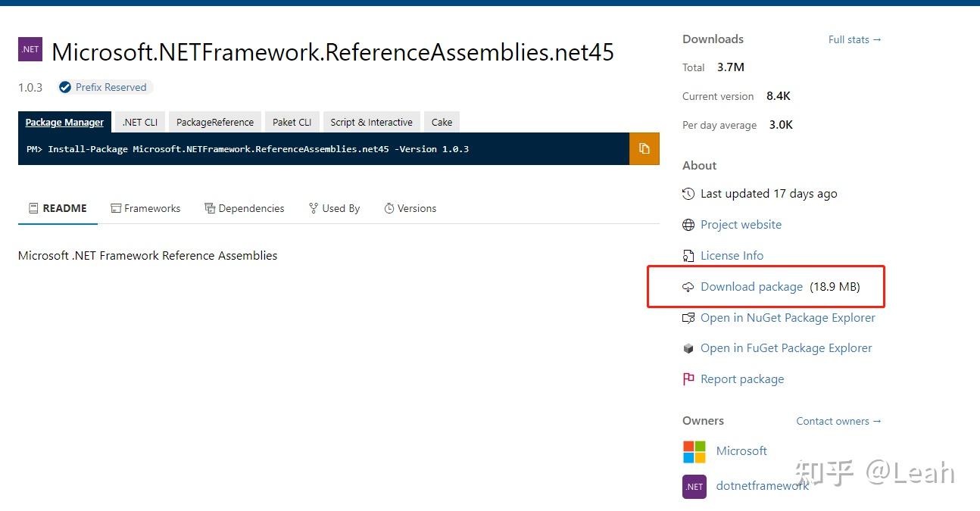Viewport: 980px width, 511px height.
Task: Click the Download package cloud icon
Action: (x=688, y=287)
